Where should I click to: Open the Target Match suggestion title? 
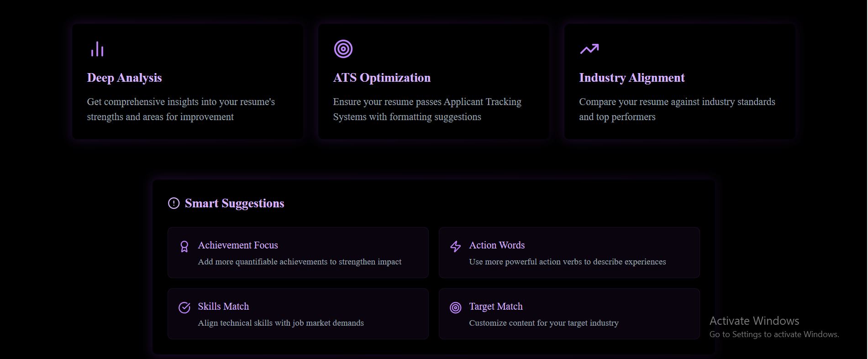(x=496, y=306)
